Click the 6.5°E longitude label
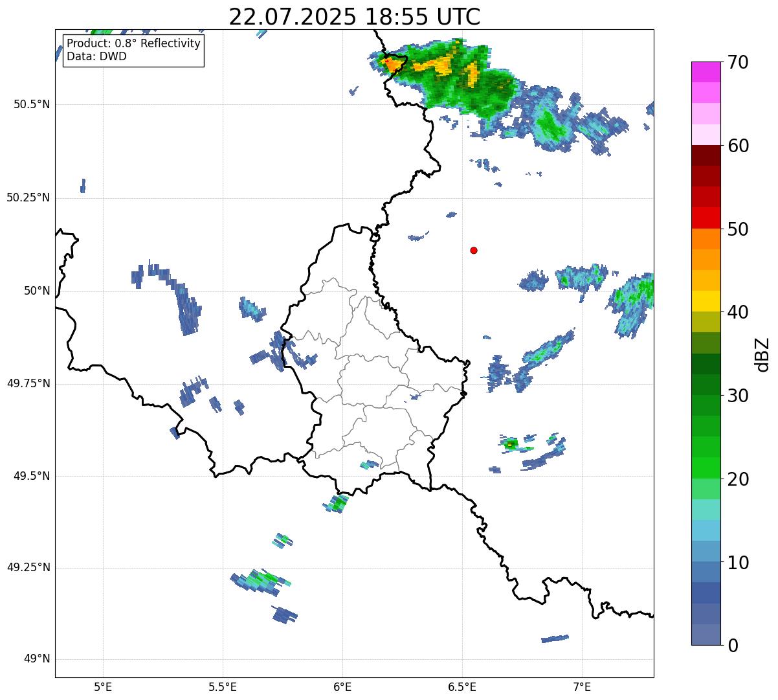This screenshot has height=700, width=778. pyautogui.click(x=462, y=687)
